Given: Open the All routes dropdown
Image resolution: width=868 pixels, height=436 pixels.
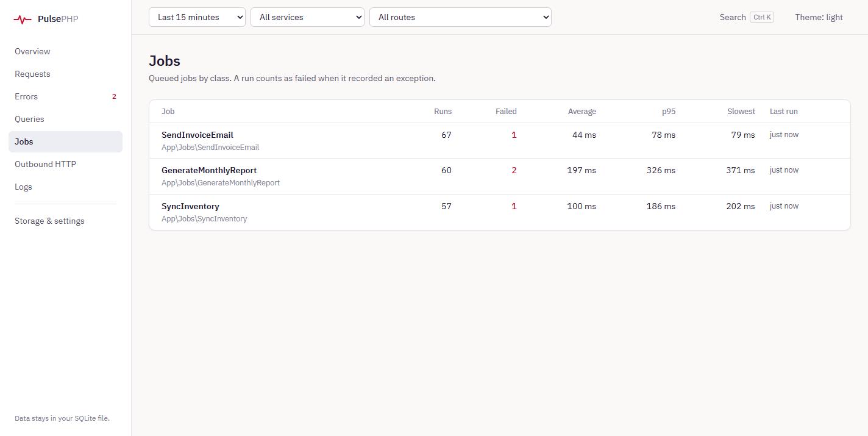Looking at the screenshot, I should [x=460, y=17].
